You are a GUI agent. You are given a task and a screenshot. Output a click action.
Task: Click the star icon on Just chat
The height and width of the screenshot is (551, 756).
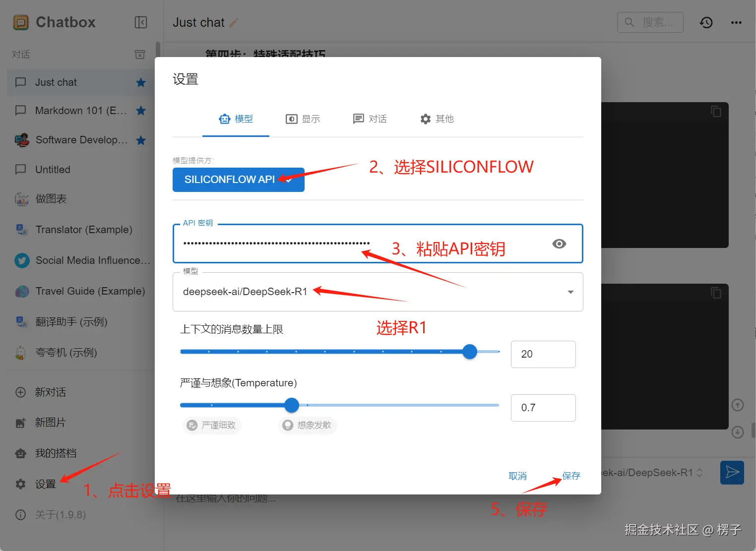[141, 82]
